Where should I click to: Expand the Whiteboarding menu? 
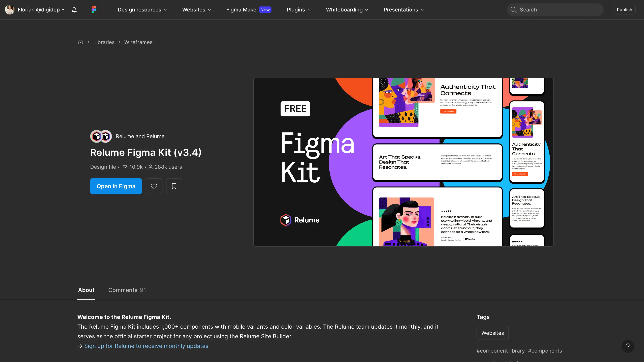click(347, 10)
